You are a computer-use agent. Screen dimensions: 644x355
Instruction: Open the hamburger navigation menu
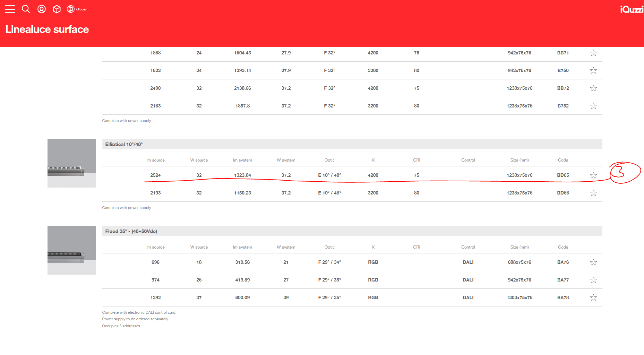pos(10,9)
